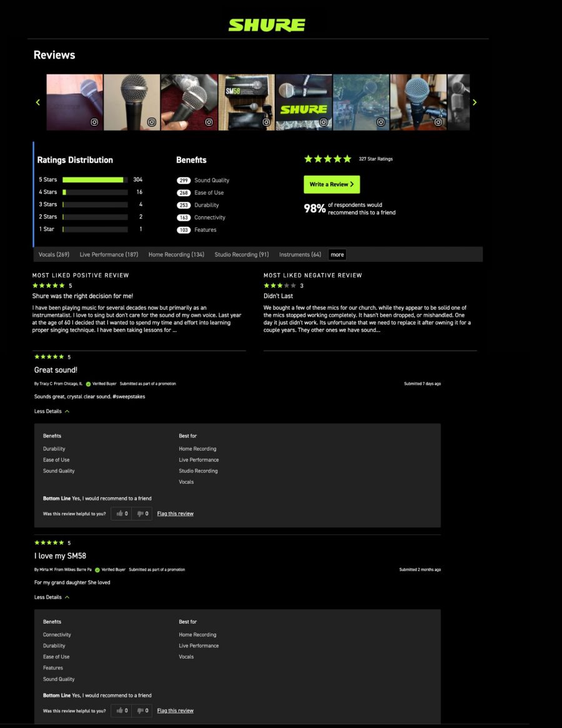The image size is (562, 728).
Task: Click thumbs up on Tracy C's review
Action: pos(122,514)
